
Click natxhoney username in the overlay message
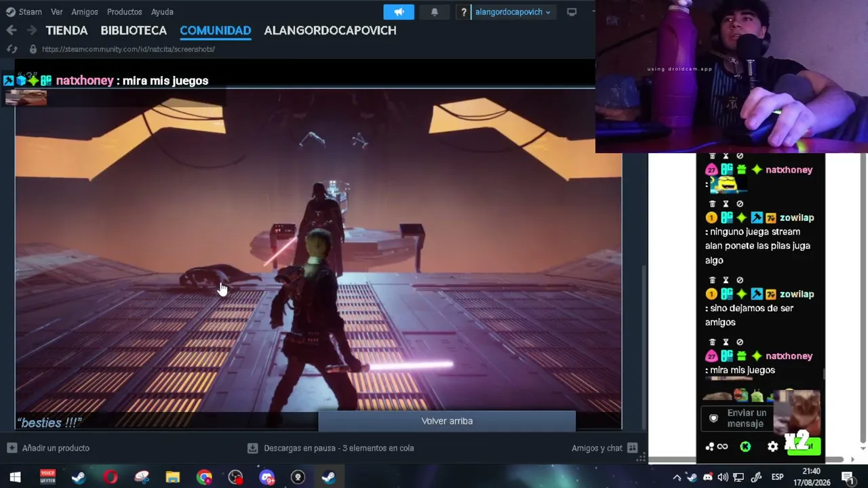[85, 81]
